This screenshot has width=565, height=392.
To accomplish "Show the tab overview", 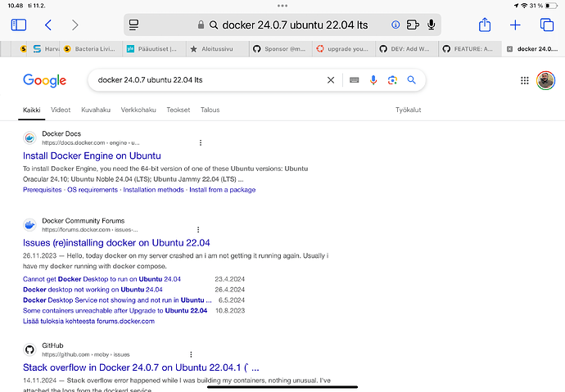I will [x=547, y=25].
